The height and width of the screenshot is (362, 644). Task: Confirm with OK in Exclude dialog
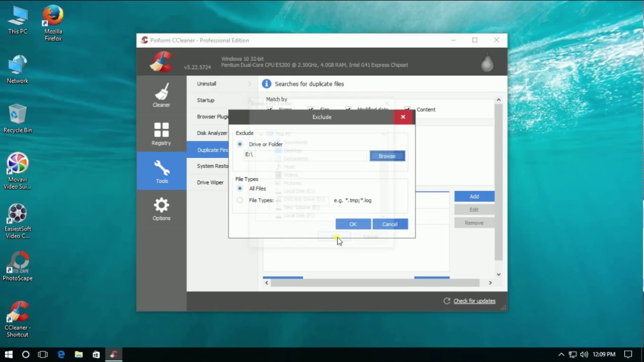pos(353,224)
